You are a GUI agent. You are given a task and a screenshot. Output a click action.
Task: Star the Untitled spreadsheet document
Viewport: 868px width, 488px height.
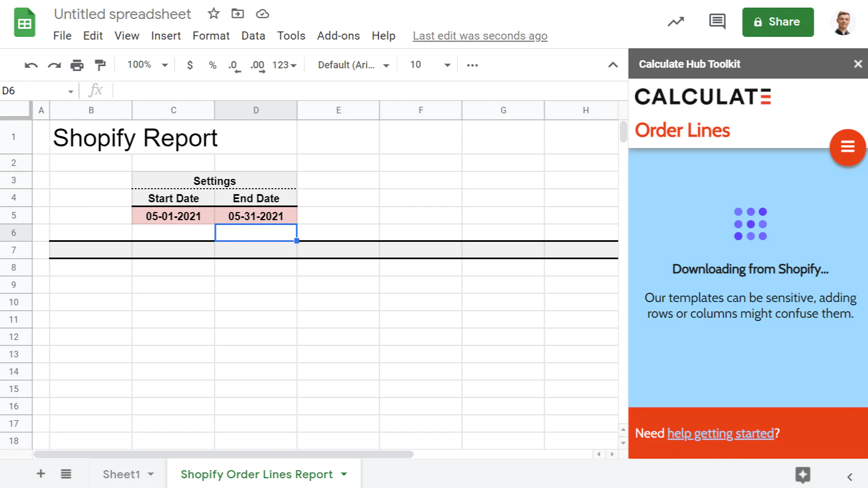pos(214,14)
